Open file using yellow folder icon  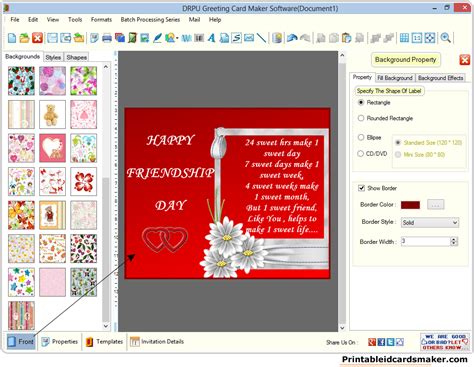point(24,38)
